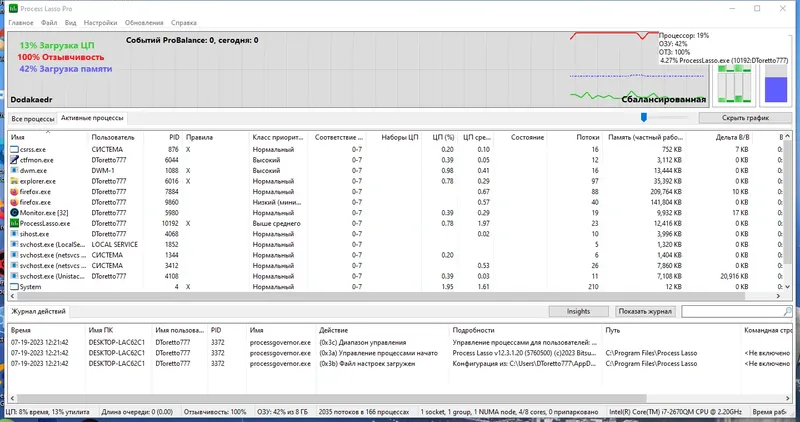
Task: Click status bar 'ОЗУ: 42% из 8 ГБ'
Action: 282,412
